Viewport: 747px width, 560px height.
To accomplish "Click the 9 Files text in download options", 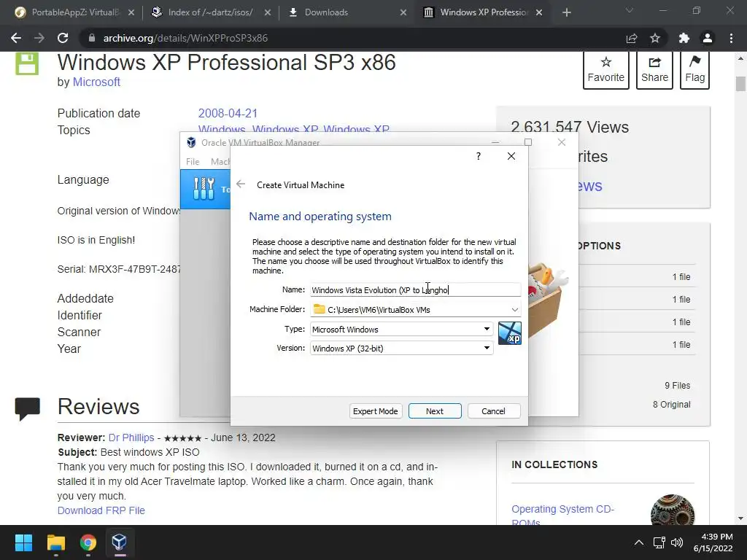I will coord(678,386).
